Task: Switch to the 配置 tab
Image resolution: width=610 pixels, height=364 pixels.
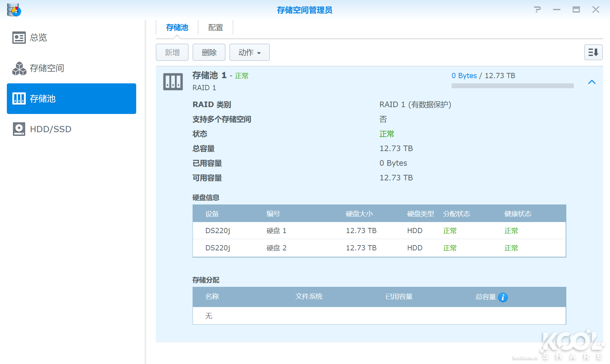Action: point(215,28)
